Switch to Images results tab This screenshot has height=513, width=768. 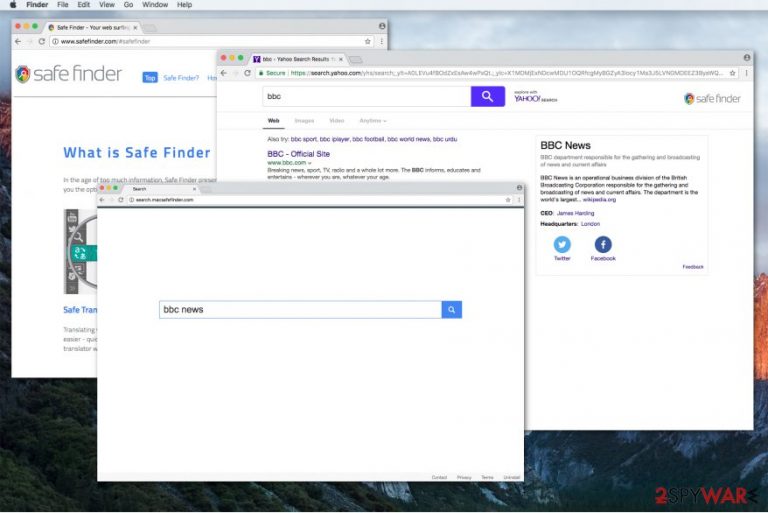click(304, 121)
